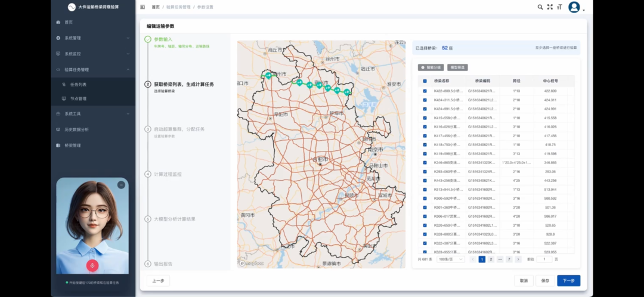The image size is (644, 297).
Task: Go to 桥梁管理 in the sidebar
Action: (x=72, y=146)
